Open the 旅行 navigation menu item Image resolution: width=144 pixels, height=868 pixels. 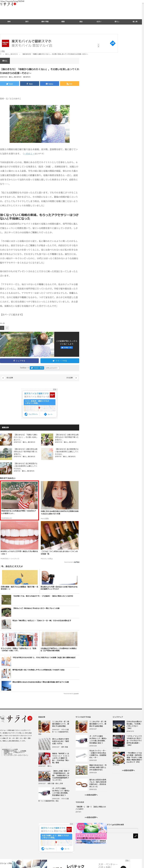click(x=27, y=22)
